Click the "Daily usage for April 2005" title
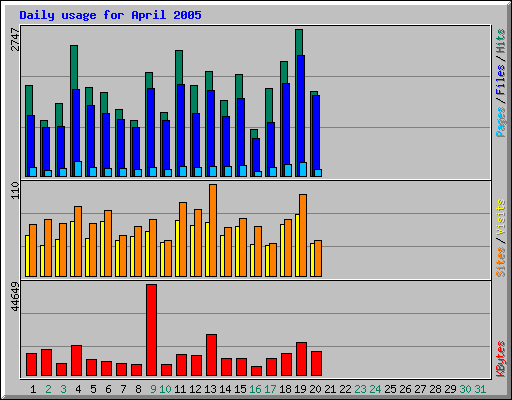 pyautogui.click(x=110, y=15)
